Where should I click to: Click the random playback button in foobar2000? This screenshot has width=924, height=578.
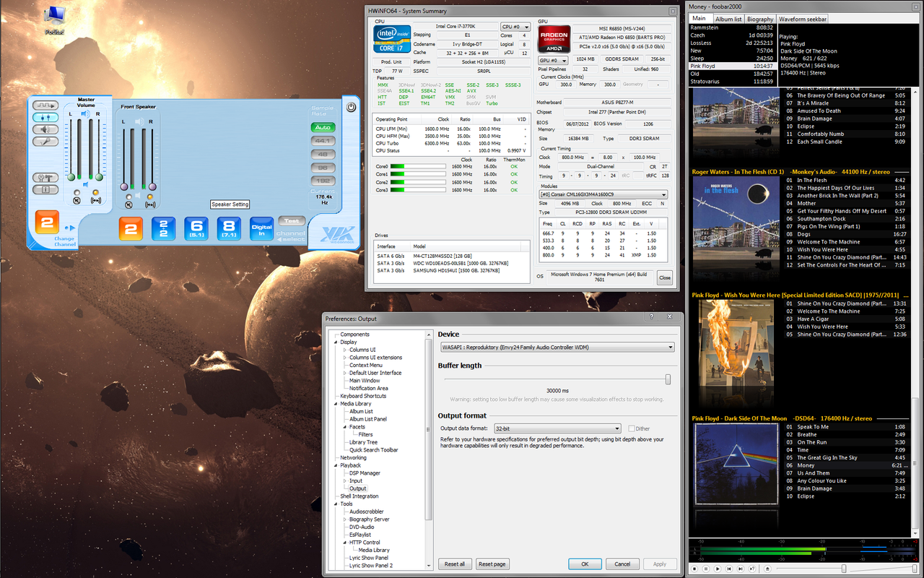752,569
